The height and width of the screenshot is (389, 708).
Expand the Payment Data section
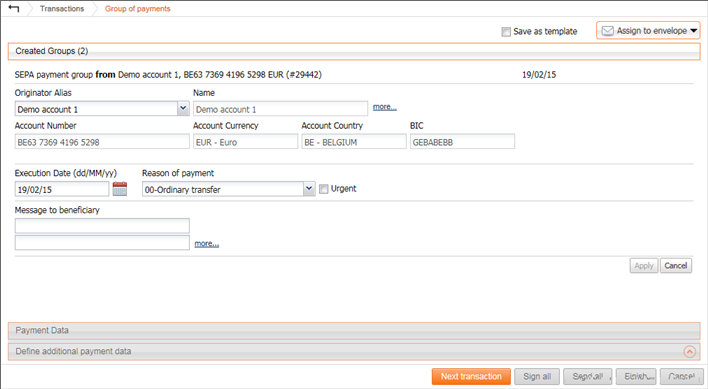pos(354,331)
